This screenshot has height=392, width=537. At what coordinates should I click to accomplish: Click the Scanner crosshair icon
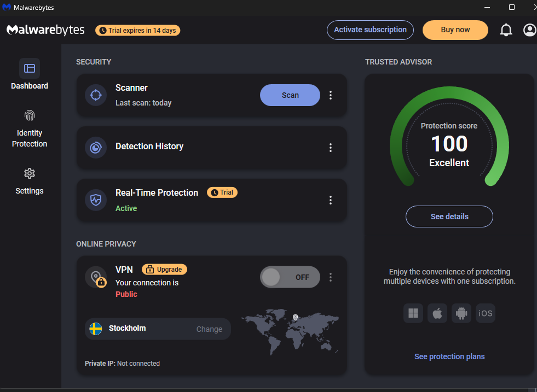click(x=96, y=95)
